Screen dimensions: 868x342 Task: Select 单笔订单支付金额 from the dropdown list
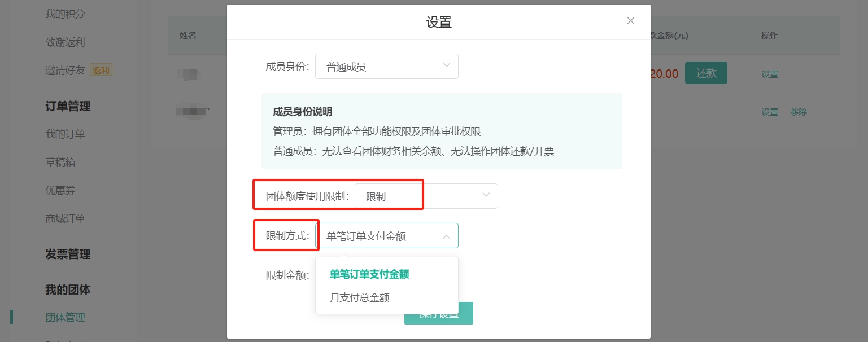(369, 274)
